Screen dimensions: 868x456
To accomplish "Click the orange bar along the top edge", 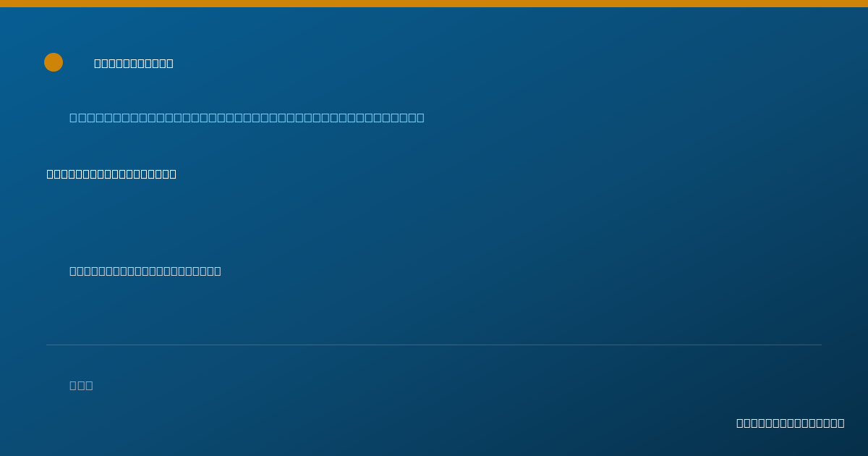I will pos(434,4).
